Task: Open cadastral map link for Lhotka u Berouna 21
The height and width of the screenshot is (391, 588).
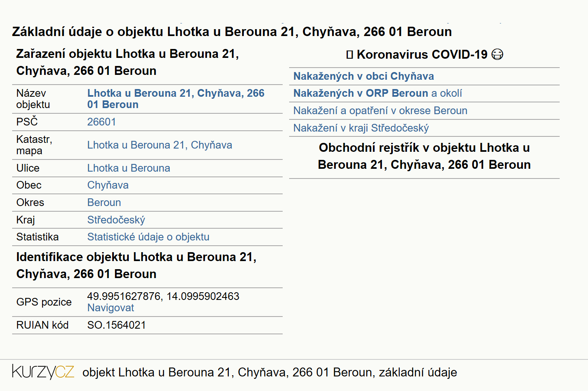Action: [x=160, y=145]
